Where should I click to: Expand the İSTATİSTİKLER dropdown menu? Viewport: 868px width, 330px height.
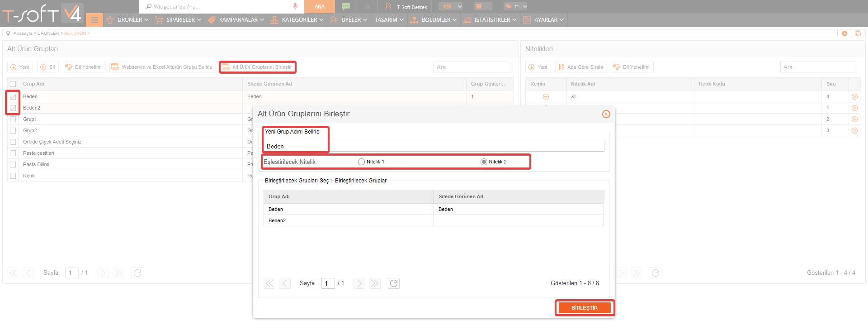click(x=490, y=20)
